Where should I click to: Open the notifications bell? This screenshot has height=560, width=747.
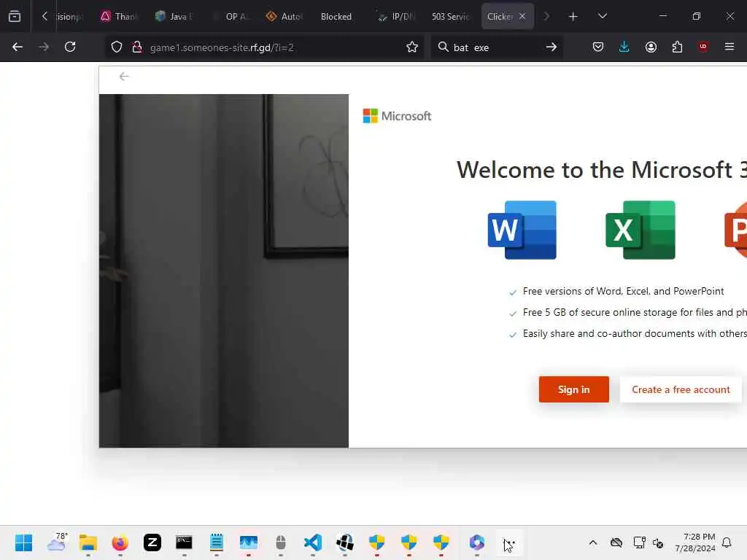[727, 542]
